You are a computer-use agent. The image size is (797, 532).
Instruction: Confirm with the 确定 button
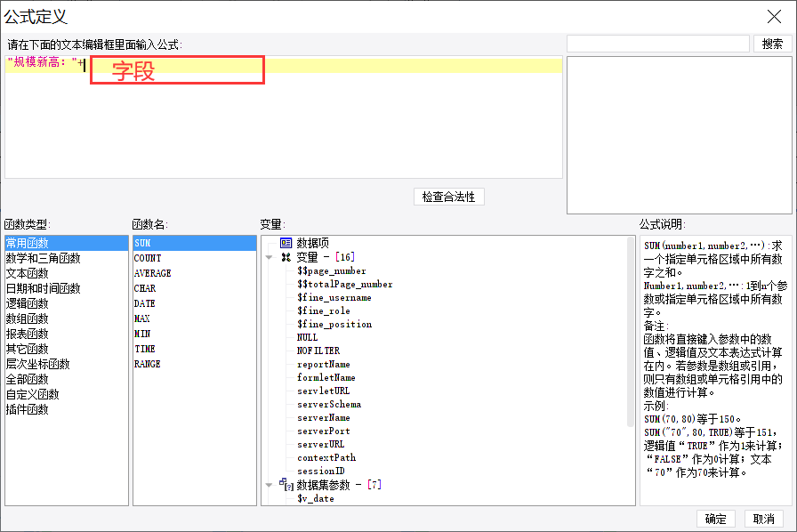click(716, 519)
